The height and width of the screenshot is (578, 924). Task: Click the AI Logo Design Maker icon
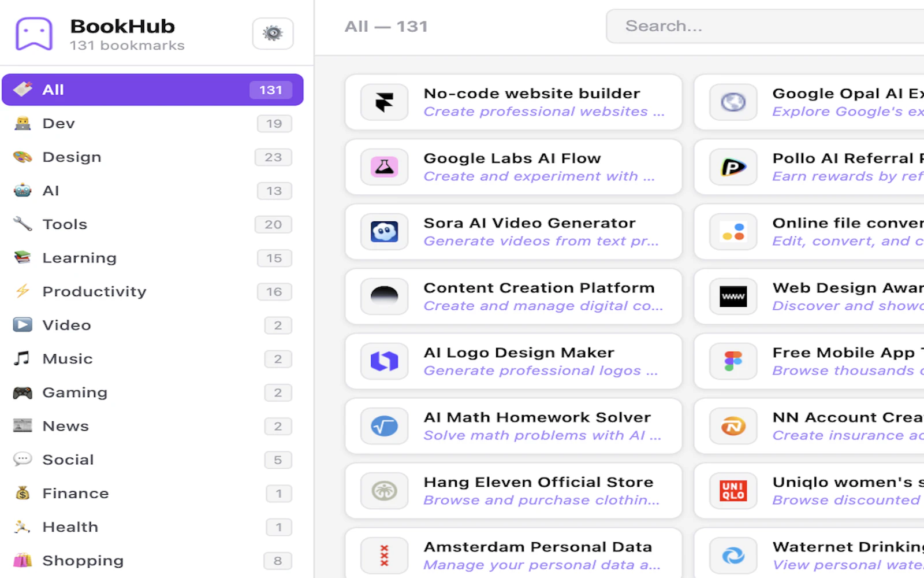(384, 361)
